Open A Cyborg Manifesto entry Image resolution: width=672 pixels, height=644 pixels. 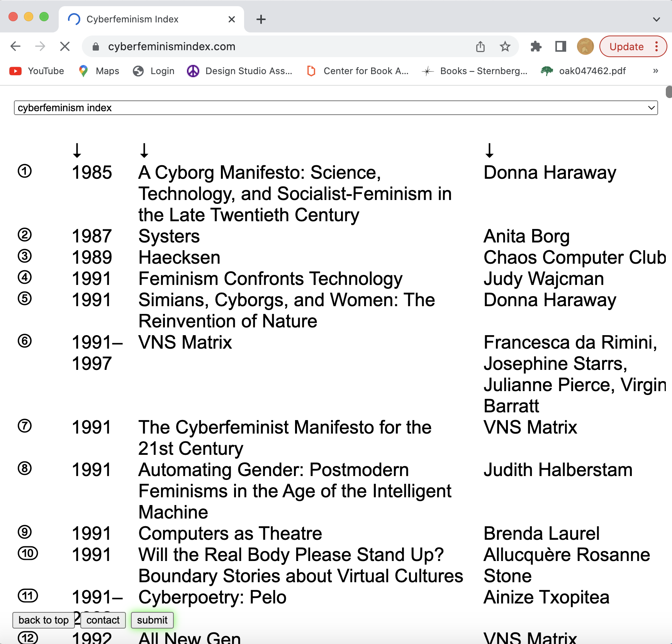tap(295, 194)
